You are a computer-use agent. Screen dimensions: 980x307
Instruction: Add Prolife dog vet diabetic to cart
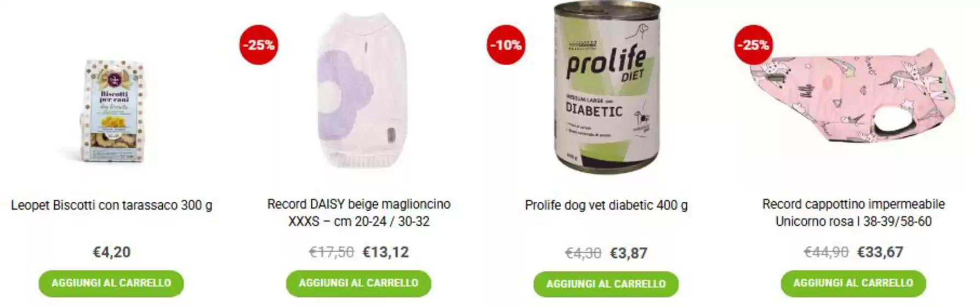pos(606,284)
